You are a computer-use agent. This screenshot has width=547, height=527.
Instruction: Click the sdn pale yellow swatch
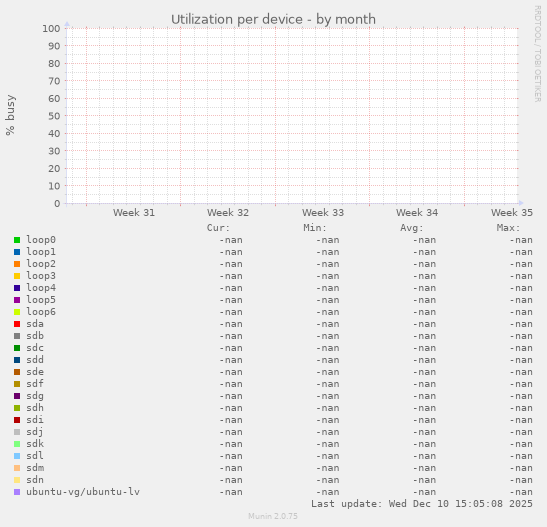pyautogui.click(x=17, y=480)
